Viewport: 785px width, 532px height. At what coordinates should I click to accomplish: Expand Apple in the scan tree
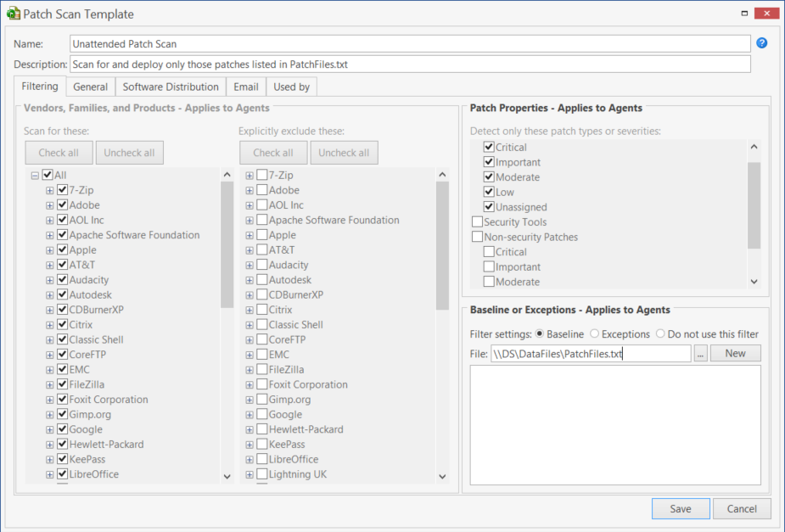point(49,250)
